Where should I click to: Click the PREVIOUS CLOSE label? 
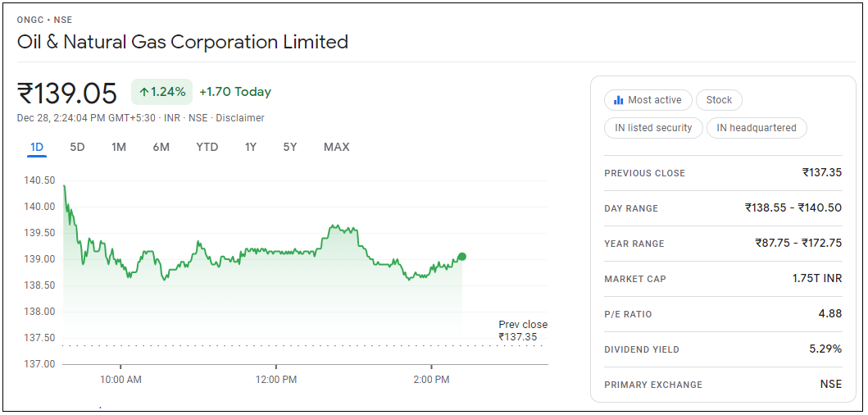pyautogui.click(x=645, y=173)
